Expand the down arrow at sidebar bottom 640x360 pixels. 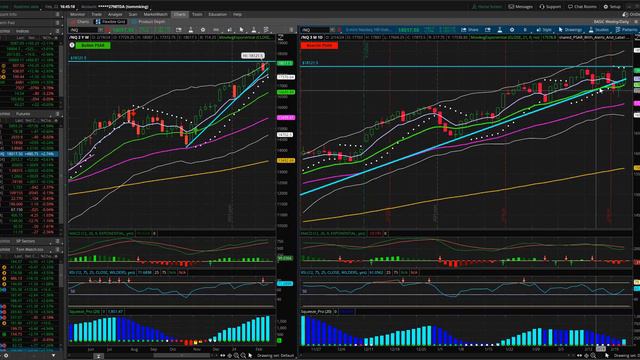(x=53, y=356)
